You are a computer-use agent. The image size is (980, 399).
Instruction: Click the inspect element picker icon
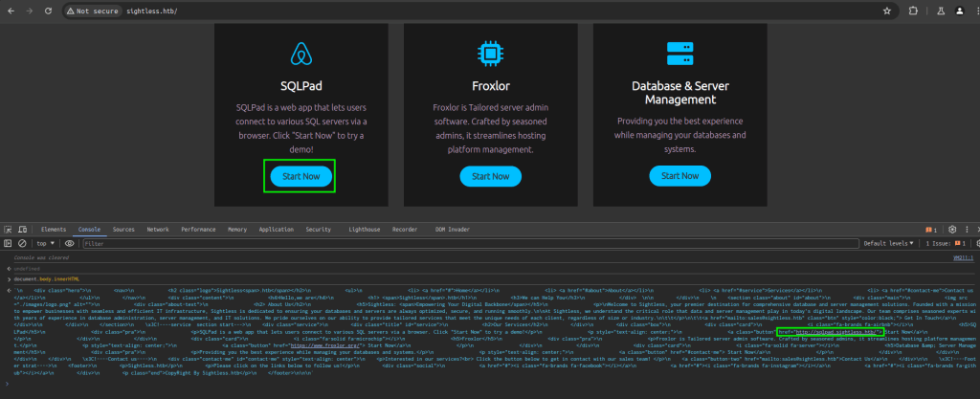pyautogui.click(x=8, y=230)
